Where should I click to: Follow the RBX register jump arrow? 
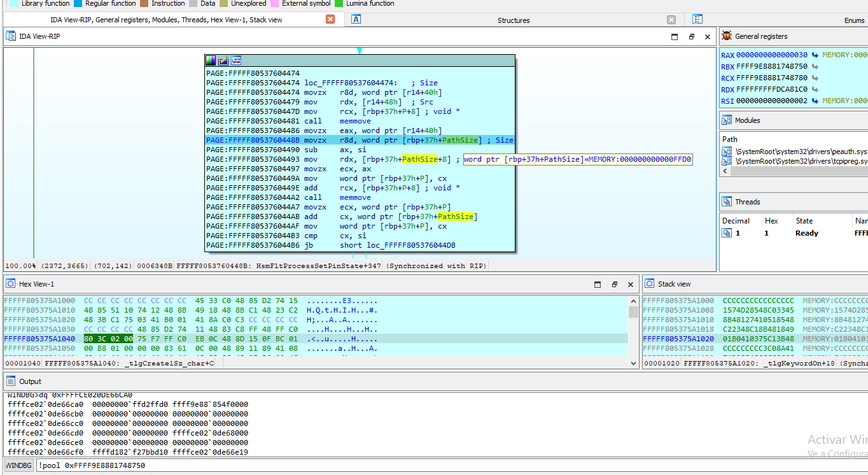coord(815,67)
